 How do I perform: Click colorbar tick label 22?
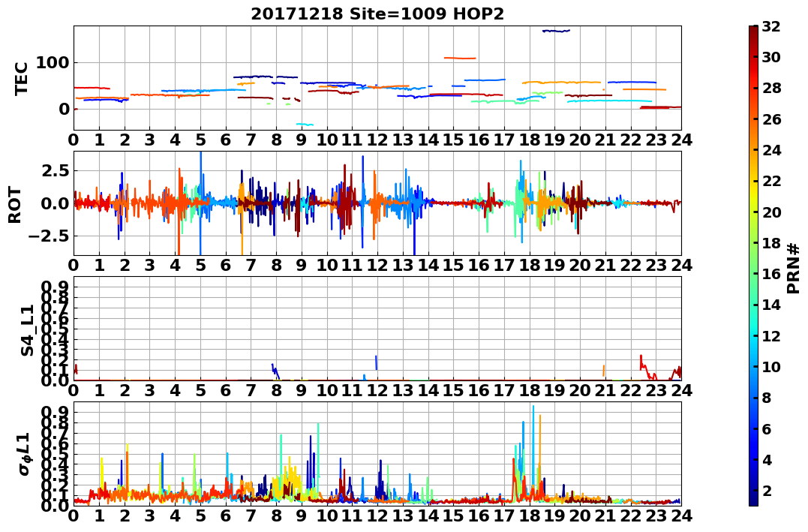771,181
